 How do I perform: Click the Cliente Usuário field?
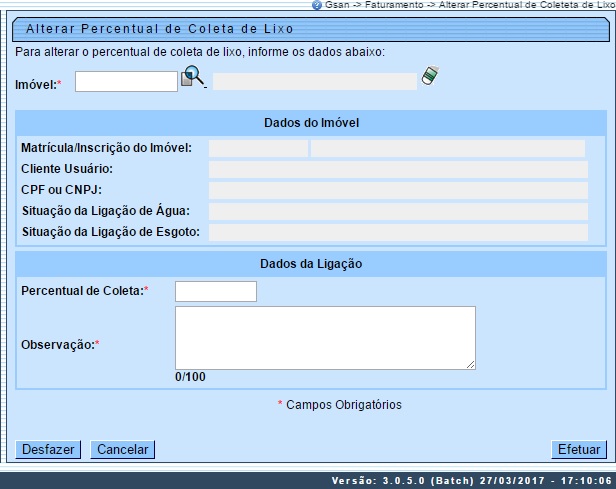pos(397,170)
